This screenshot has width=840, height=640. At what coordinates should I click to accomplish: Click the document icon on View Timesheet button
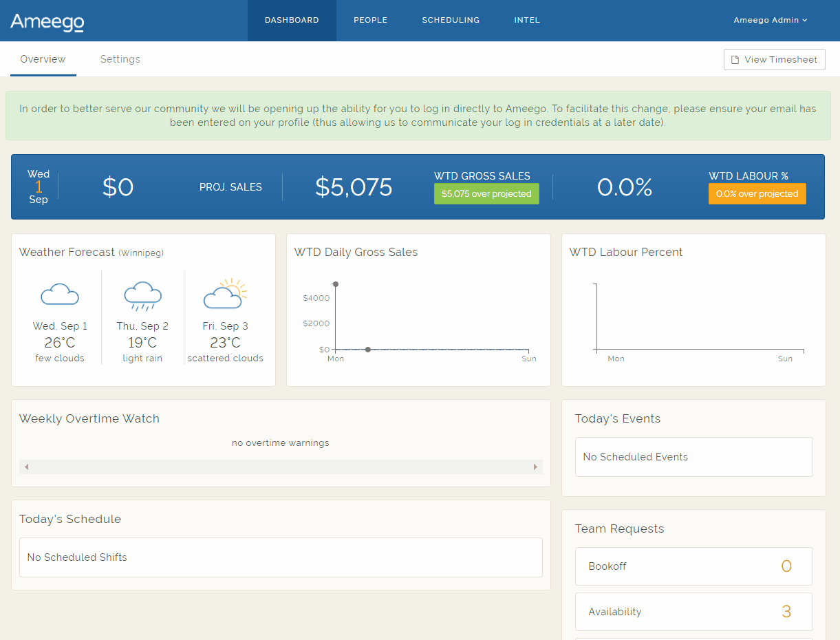(734, 59)
